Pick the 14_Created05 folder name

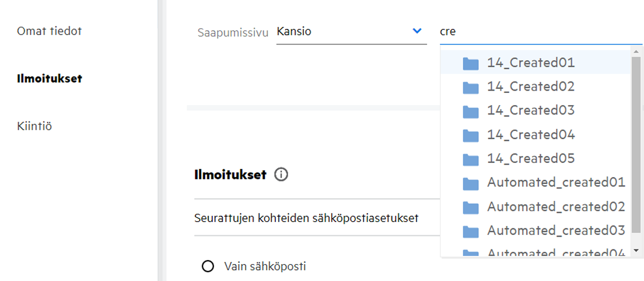tap(531, 158)
